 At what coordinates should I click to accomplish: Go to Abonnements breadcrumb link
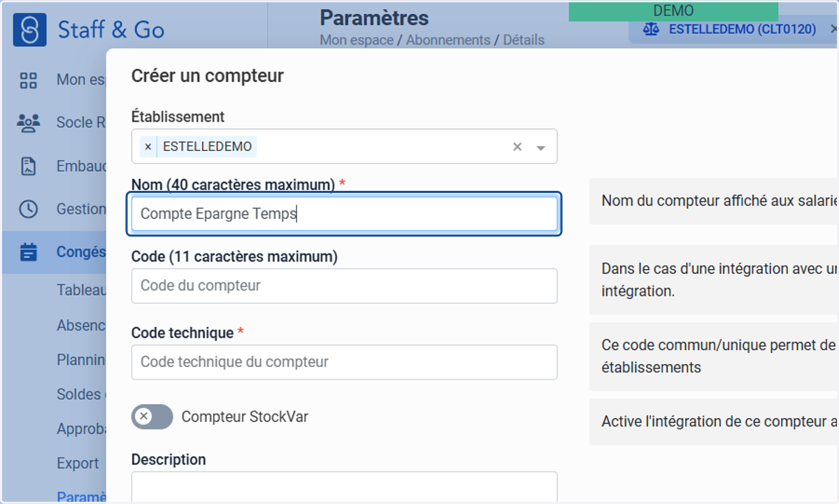click(448, 40)
